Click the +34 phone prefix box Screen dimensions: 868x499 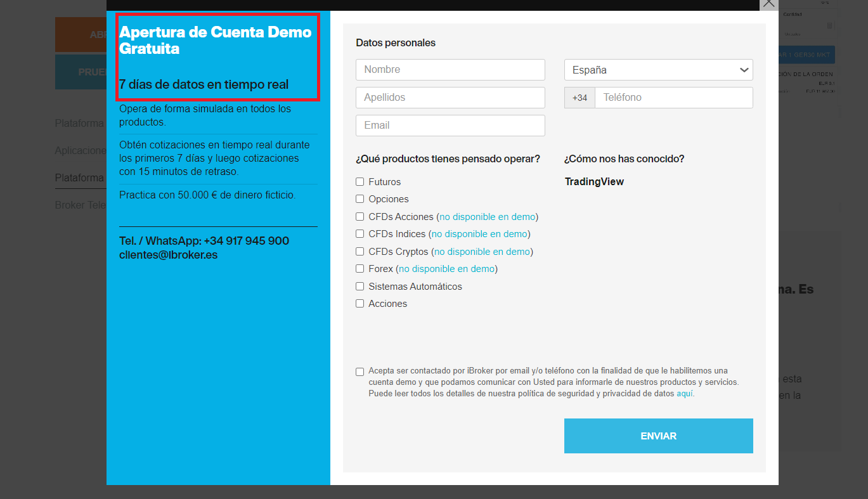pyautogui.click(x=580, y=98)
